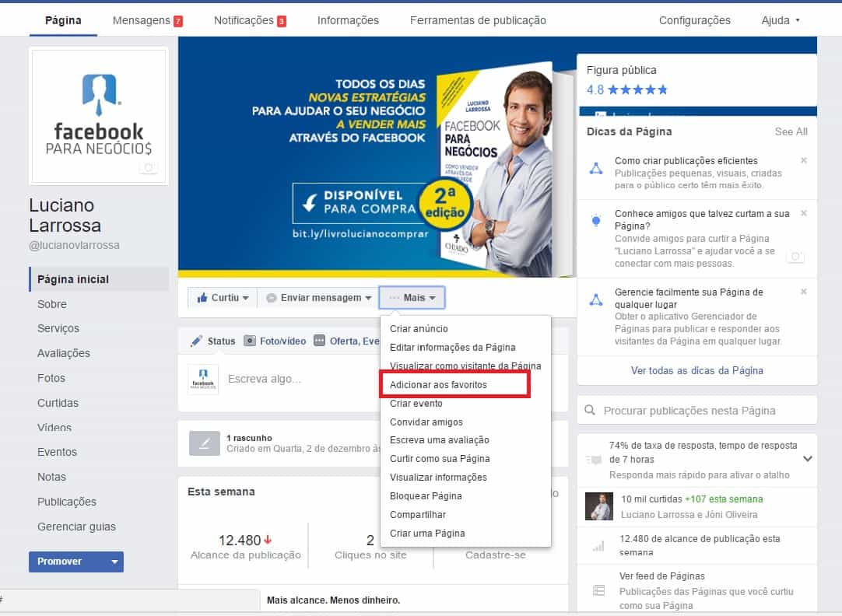The height and width of the screenshot is (616, 842).
Task: Click the book cover promo link bit.ly
Action: [360, 234]
